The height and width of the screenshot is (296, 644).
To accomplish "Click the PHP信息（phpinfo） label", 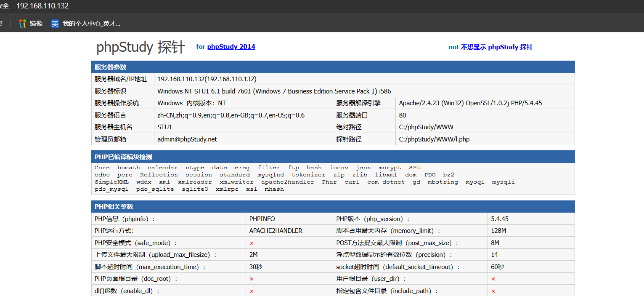I will point(125,219).
